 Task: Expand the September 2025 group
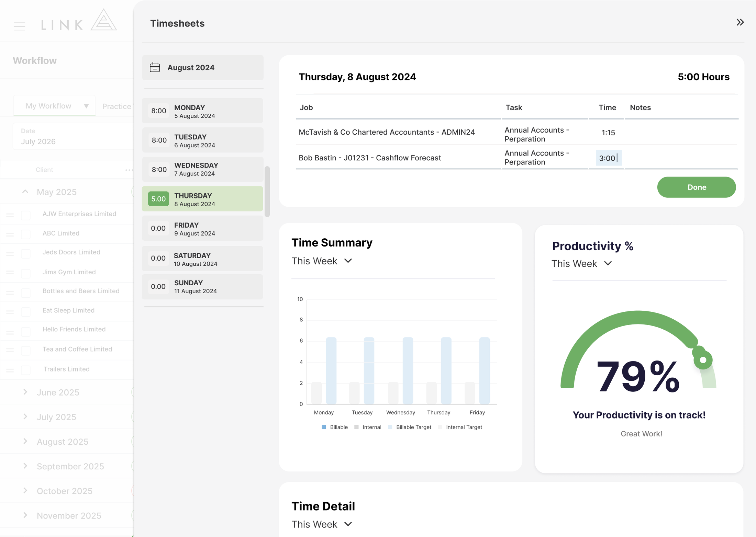click(25, 466)
